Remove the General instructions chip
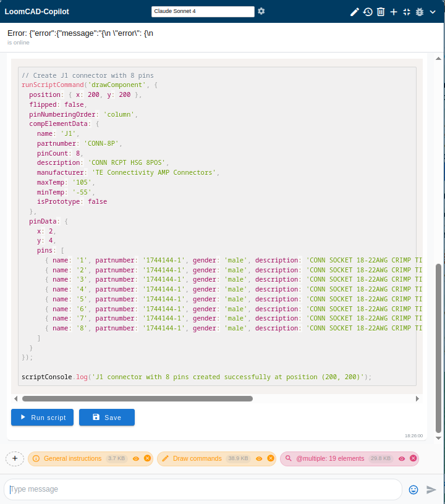This screenshot has width=445, height=504. (147, 458)
